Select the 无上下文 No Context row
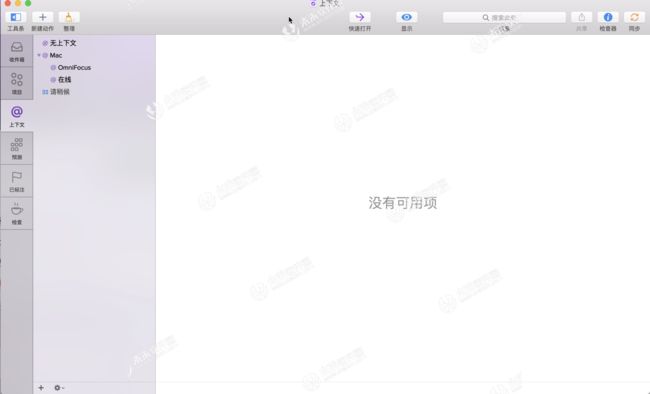 click(95, 43)
